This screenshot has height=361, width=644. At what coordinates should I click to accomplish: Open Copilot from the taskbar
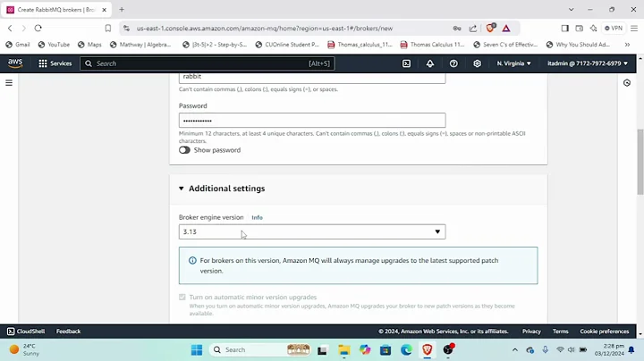pos(365,350)
